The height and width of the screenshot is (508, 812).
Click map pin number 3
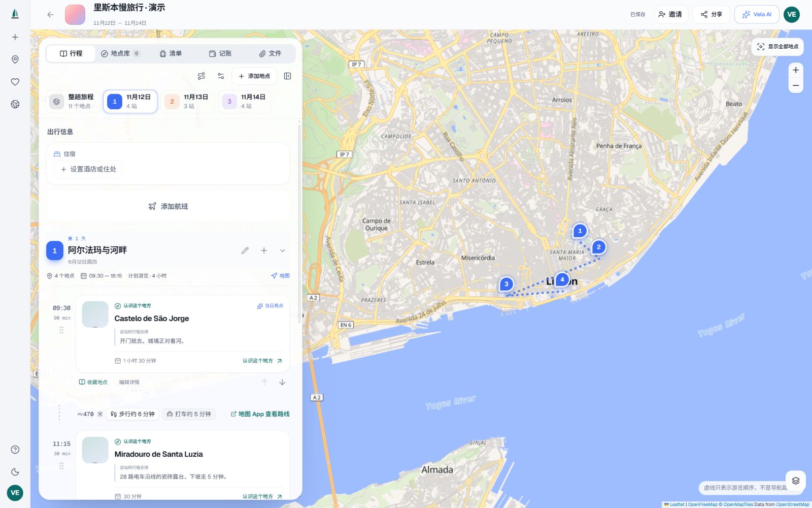[x=506, y=284]
